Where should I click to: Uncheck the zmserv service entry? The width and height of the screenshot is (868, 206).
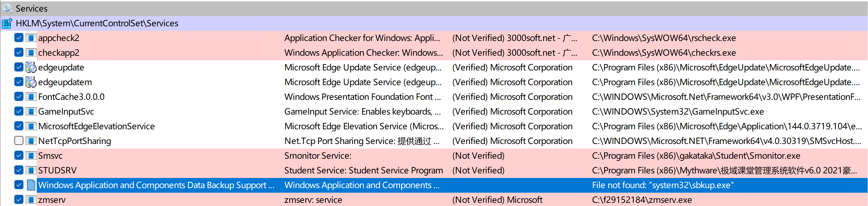19,200
